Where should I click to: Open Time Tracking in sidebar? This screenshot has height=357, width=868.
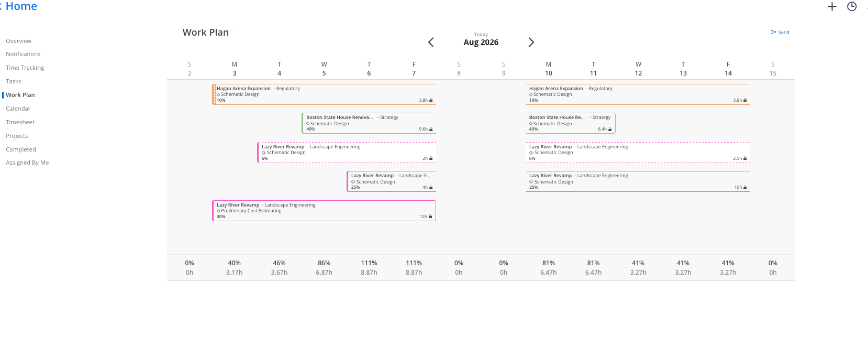coord(25,68)
